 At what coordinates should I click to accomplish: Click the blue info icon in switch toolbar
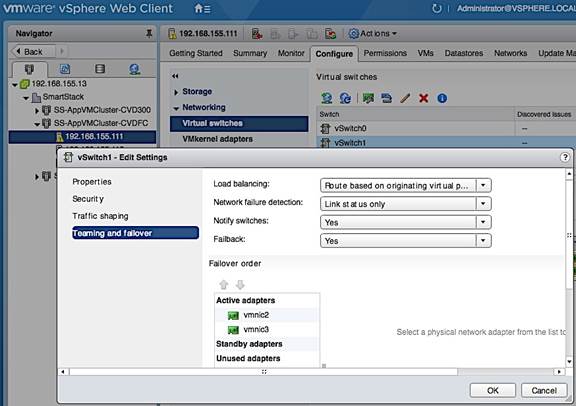[442, 98]
